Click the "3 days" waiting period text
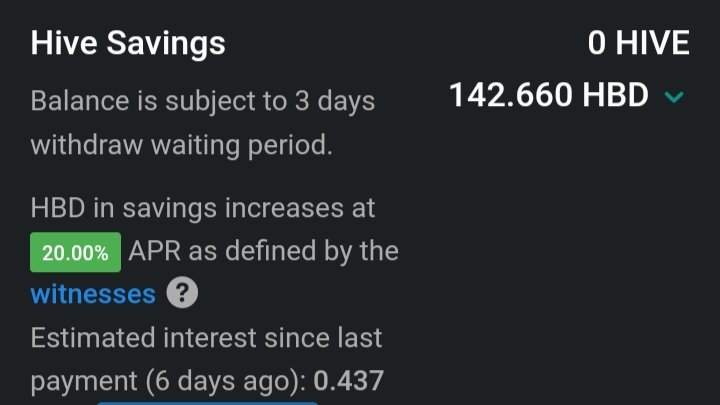Image resolution: width=720 pixels, height=405 pixels. (x=335, y=101)
